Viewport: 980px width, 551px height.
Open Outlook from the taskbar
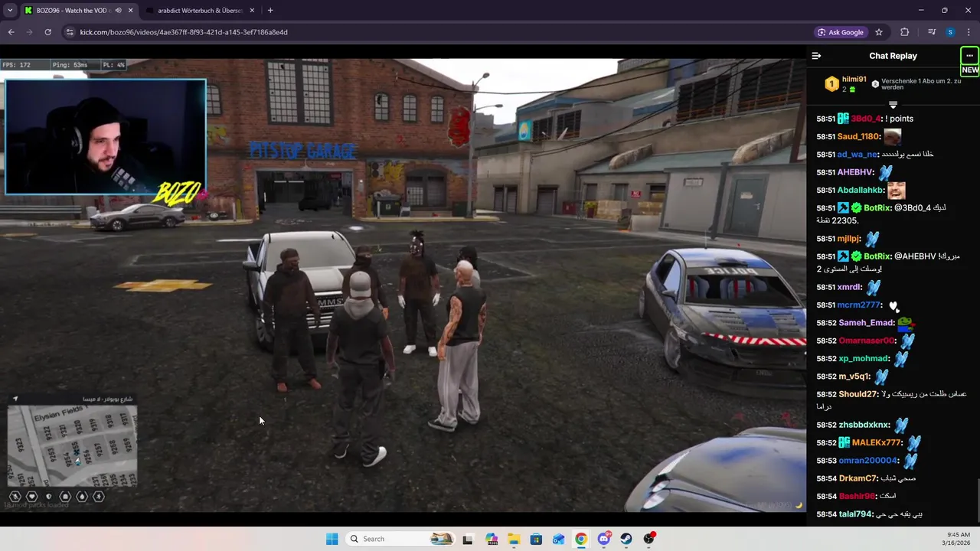[558, 539]
